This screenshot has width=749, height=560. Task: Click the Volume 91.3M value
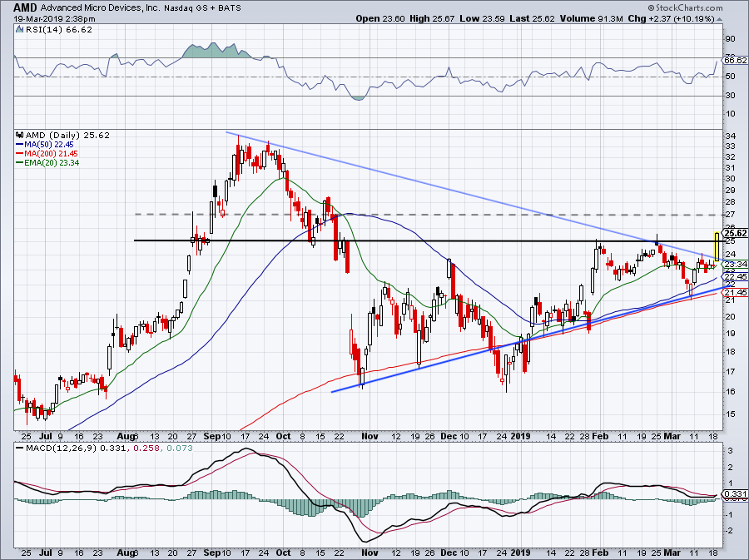pos(591,18)
